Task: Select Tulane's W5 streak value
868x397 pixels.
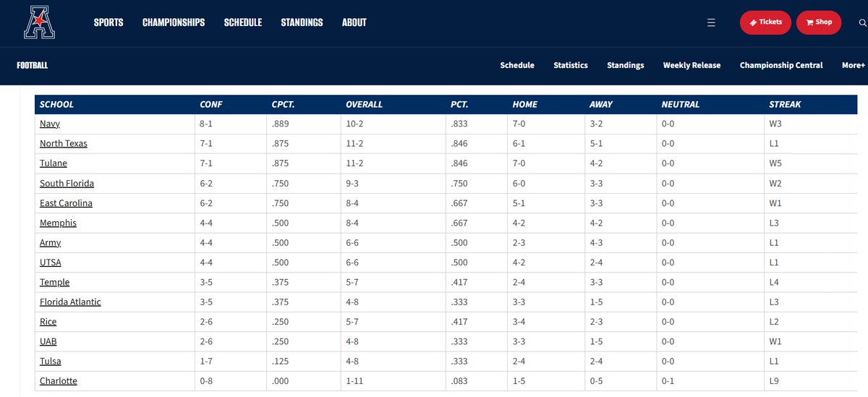Action: click(x=775, y=163)
